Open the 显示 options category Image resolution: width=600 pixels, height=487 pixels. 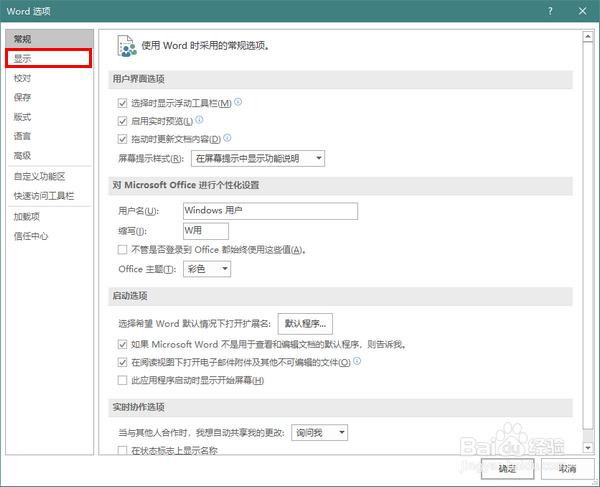pyautogui.click(x=49, y=59)
